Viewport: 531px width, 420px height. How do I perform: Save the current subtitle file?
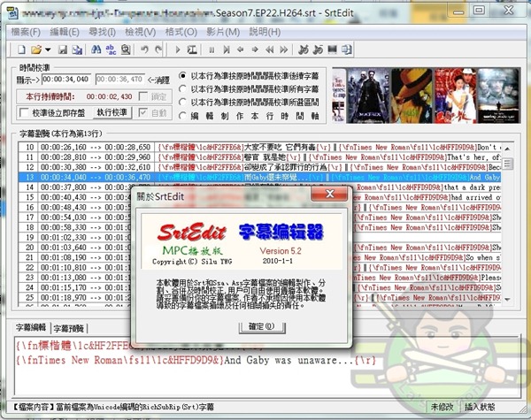pyautogui.click(x=63, y=50)
